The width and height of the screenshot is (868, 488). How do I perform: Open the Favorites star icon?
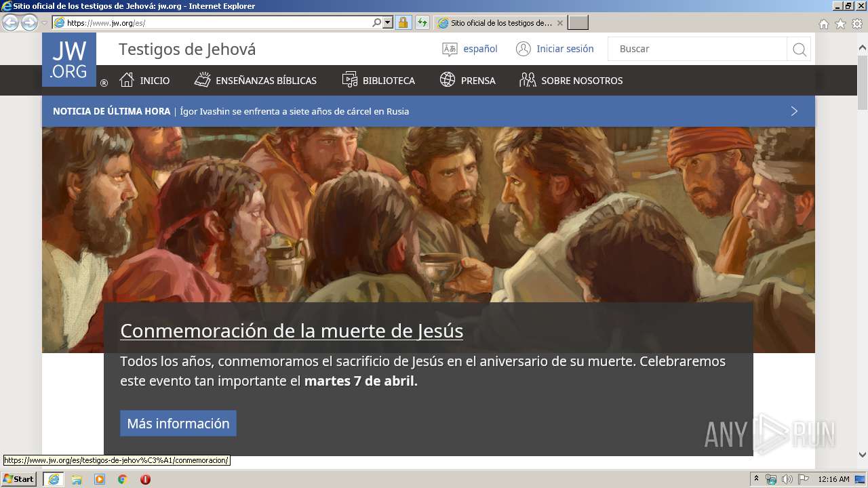coord(840,24)
